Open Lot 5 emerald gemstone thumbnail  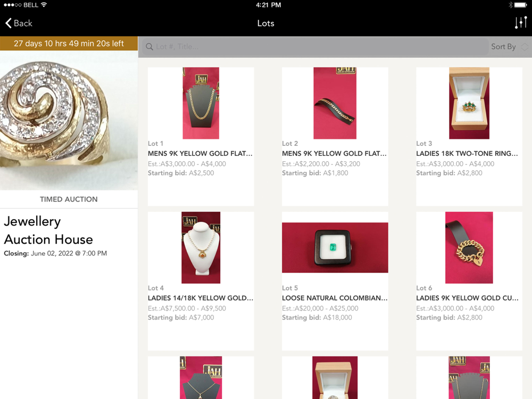335,248
